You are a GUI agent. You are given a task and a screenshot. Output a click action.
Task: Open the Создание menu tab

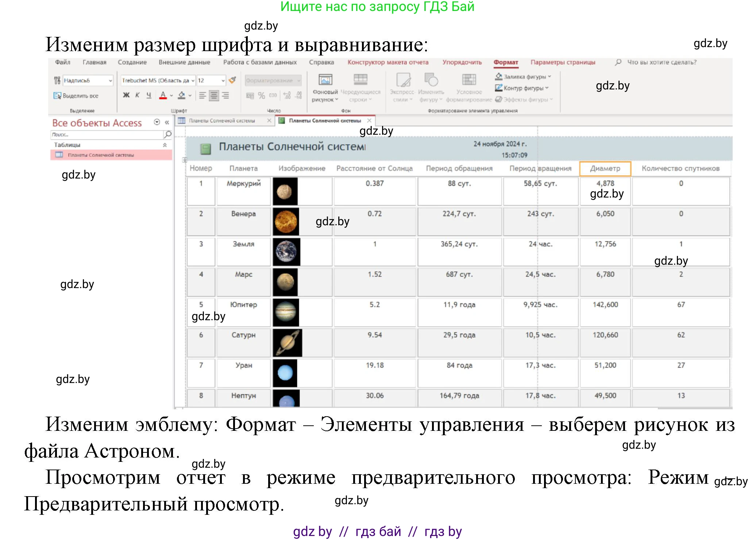[x=132, y=62]
